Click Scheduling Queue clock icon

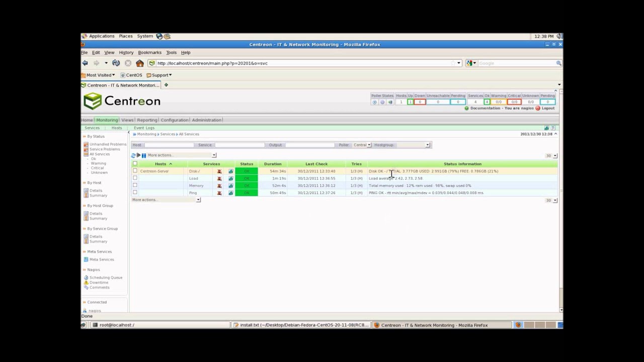coord(86,278)
